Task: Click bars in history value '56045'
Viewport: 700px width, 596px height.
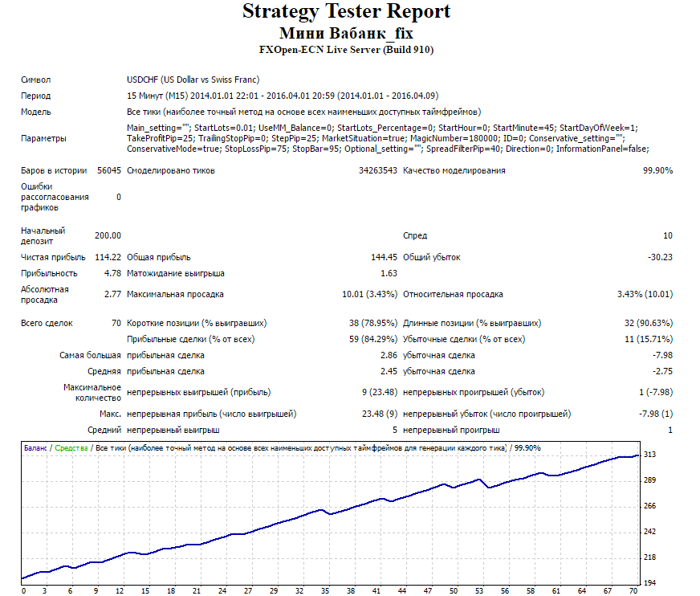Action: [109, 170]
